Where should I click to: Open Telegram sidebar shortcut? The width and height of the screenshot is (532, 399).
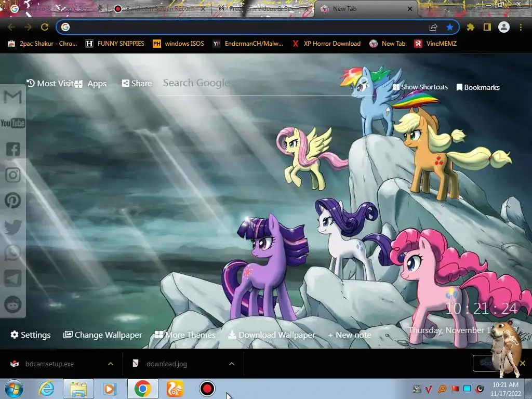pos(12,278)
